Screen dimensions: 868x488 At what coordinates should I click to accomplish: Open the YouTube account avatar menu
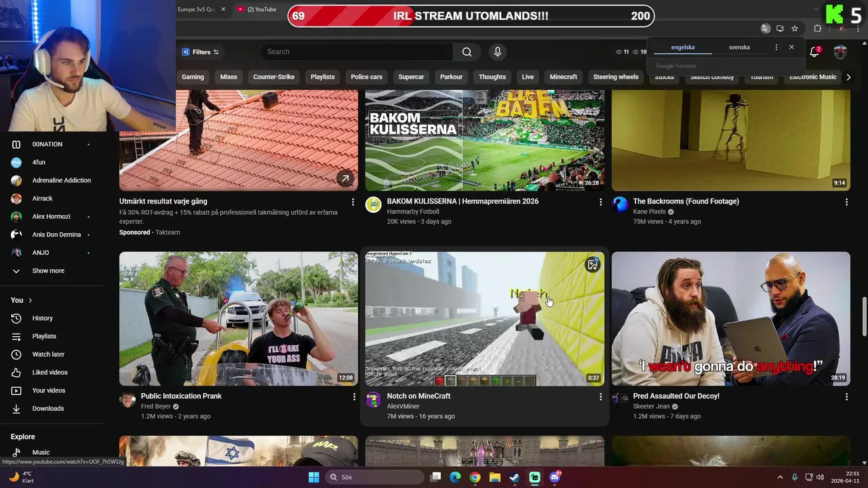point(840,52)
